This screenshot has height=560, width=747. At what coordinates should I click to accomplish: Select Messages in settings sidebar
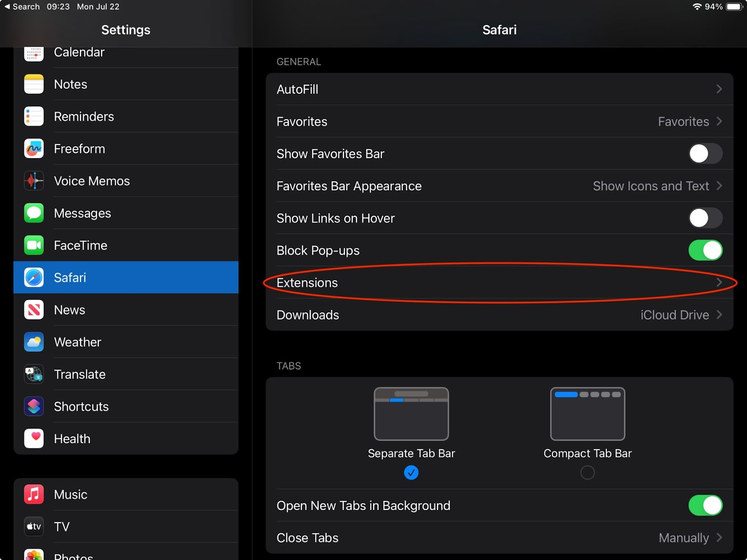click(126, 213)
